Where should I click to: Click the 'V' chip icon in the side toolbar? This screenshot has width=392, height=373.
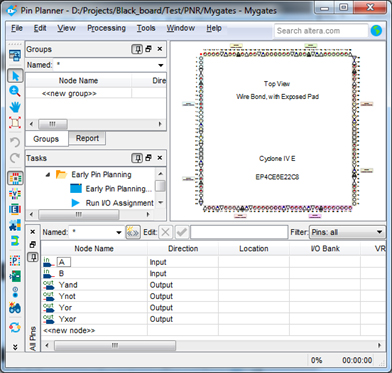(x=15, y=194)
